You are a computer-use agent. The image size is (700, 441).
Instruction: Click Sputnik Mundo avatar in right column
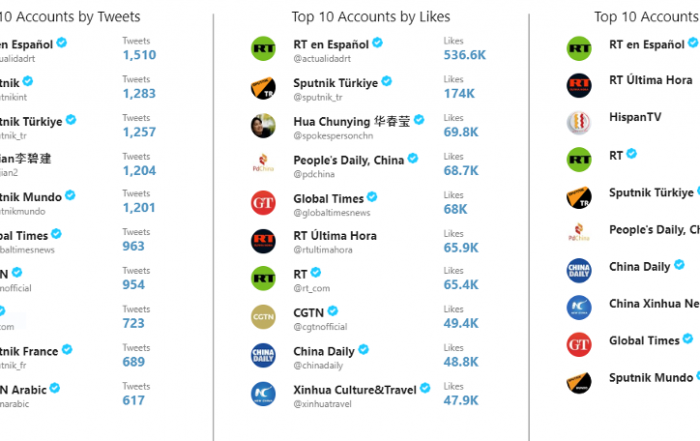[x=579, y=382]
